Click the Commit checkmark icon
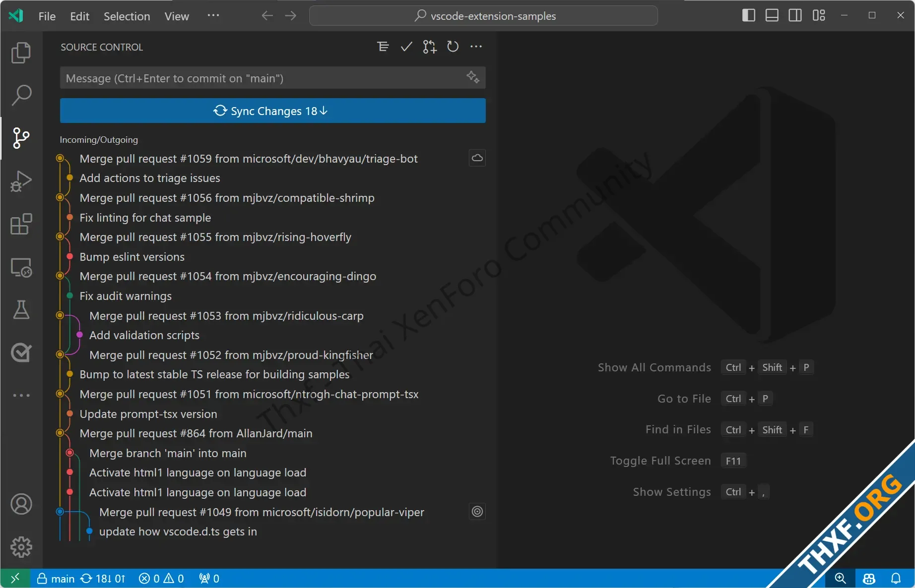 pos(406,47)
